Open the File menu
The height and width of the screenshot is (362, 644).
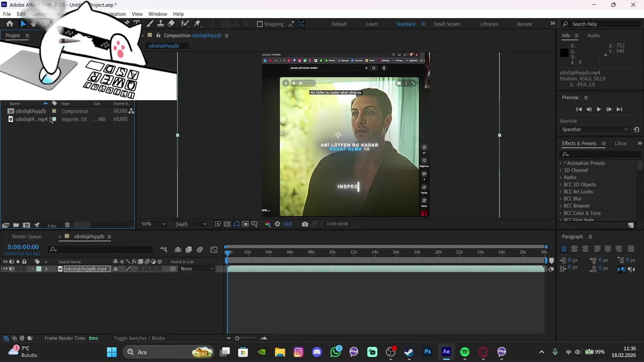[x=7, y=14]
